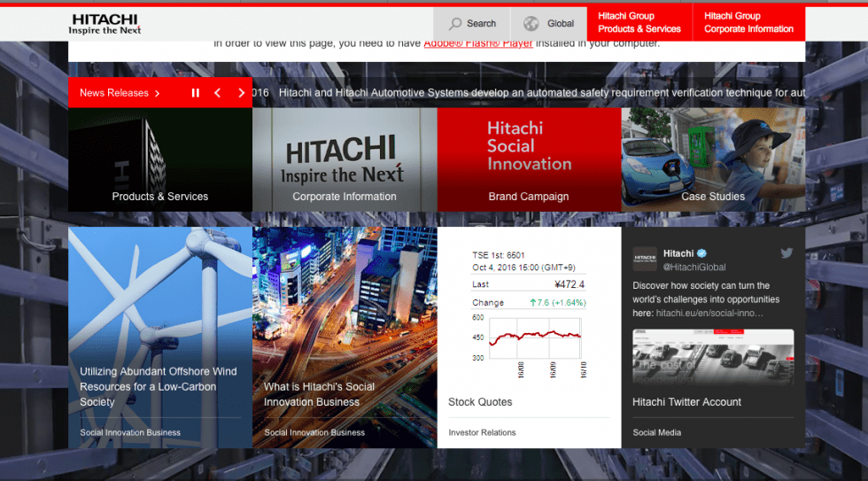
Task: Open Hitachi Group Corporate Information menu
Action: coord(748,23)
